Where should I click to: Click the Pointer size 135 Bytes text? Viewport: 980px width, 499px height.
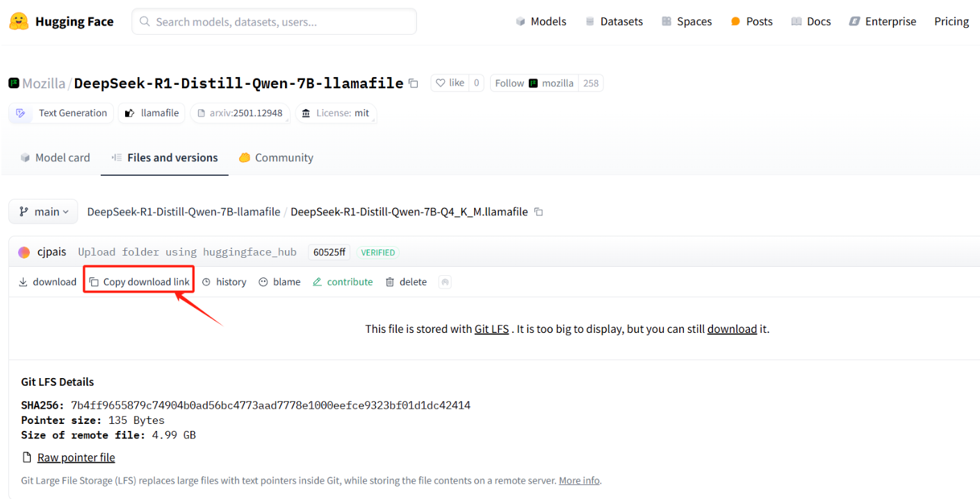click(93, 420)
